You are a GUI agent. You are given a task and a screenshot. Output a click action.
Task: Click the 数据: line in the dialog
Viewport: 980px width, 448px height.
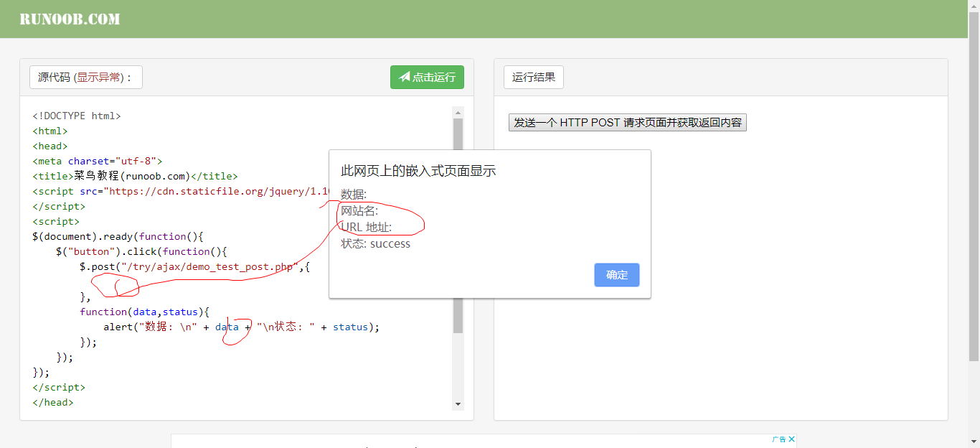point(354,194)
